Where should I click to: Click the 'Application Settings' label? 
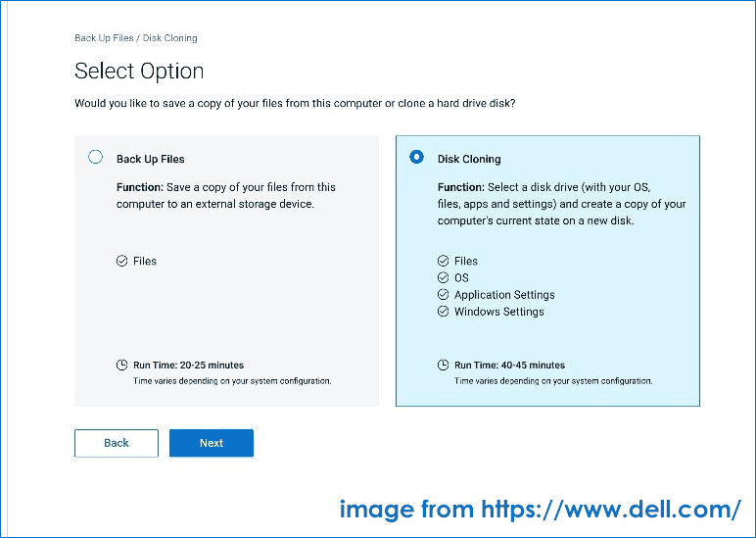pyautogui.click(x=504, y=295)
